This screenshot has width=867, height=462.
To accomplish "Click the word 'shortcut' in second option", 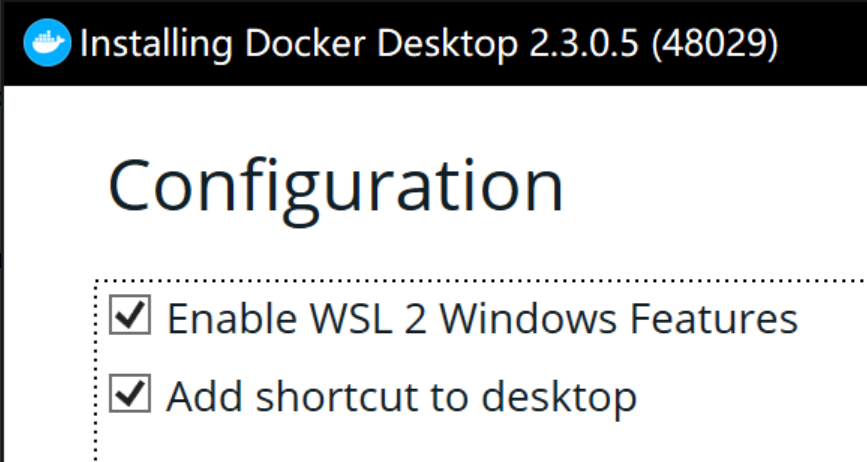I will tap(336, 397).
